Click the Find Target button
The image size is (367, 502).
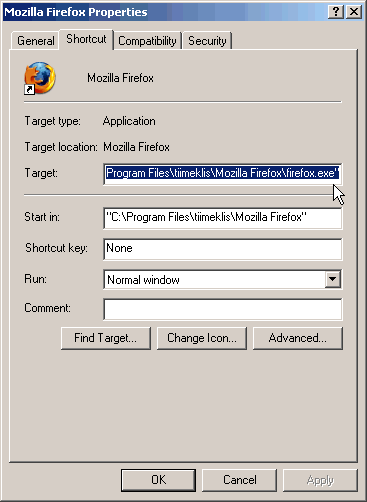(x=106, y=338)
